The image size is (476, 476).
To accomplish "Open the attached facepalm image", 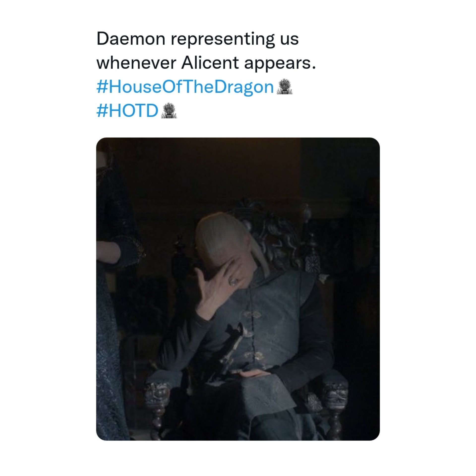I will click(x=238, y=289).
